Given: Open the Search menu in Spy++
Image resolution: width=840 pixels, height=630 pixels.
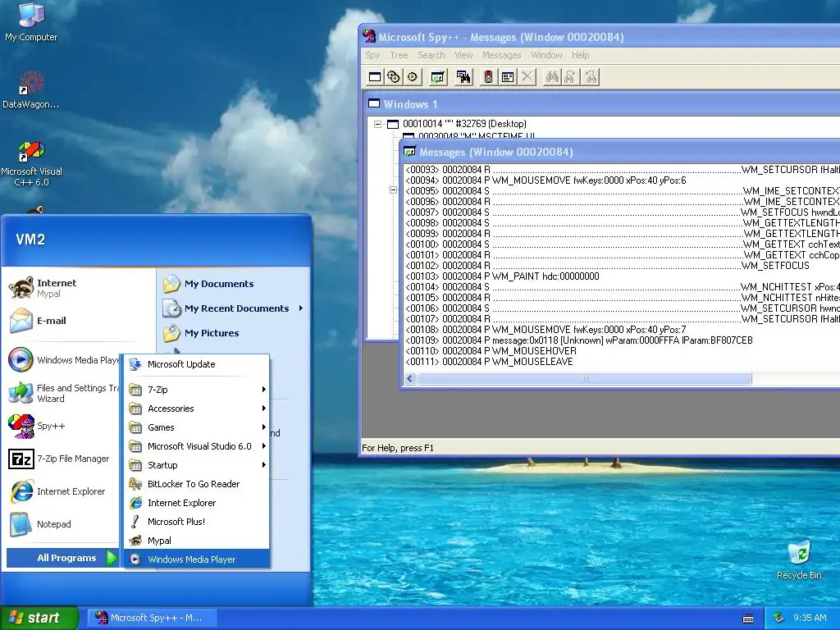Looking at the screenshot, I should click(x=431, y=55).
